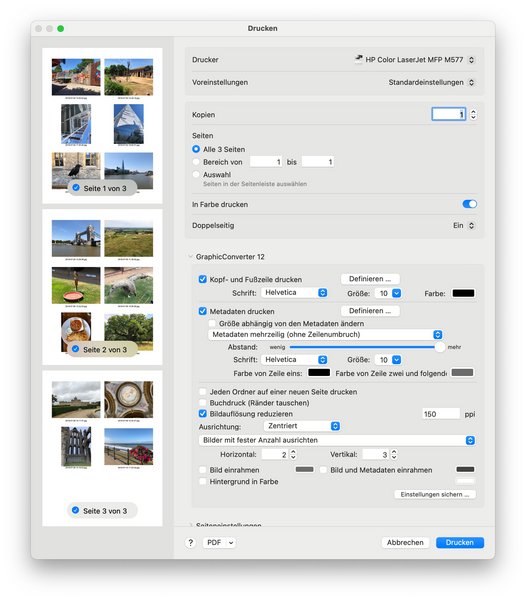
Task: Increase Kopien with the stepper arrows
Action: (x=473, y=112)
